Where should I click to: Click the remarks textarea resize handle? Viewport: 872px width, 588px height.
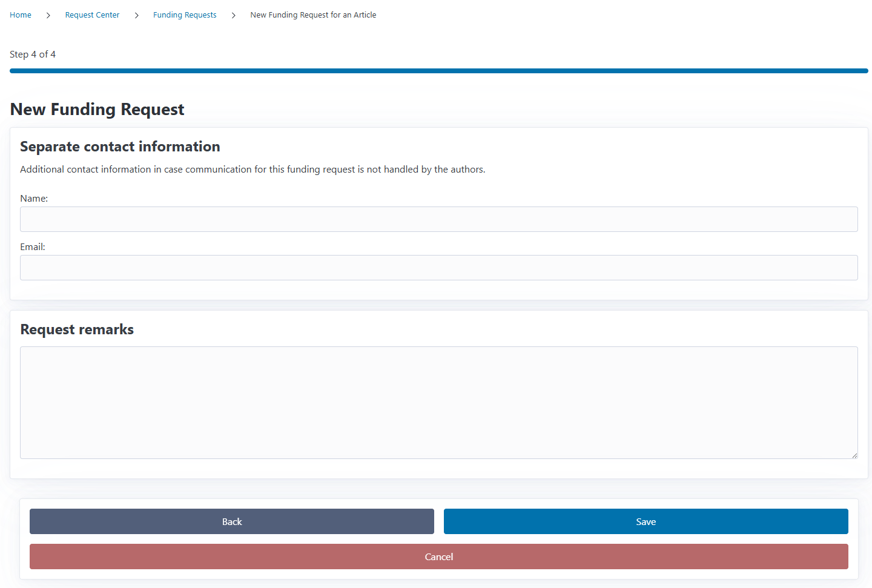click(854, 455)
